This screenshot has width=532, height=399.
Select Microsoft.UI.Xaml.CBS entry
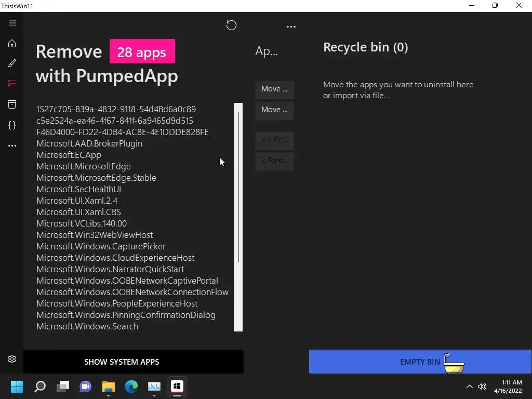click(79, 212)
